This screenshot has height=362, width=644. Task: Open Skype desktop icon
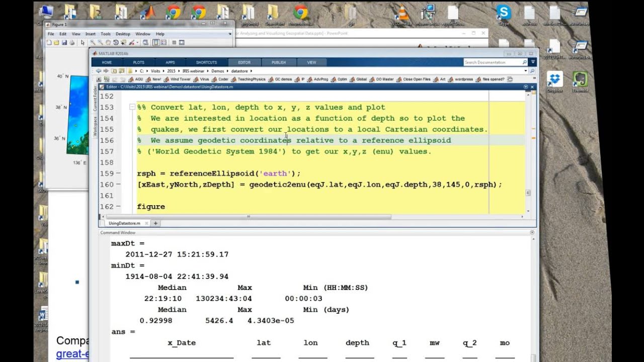503,13
